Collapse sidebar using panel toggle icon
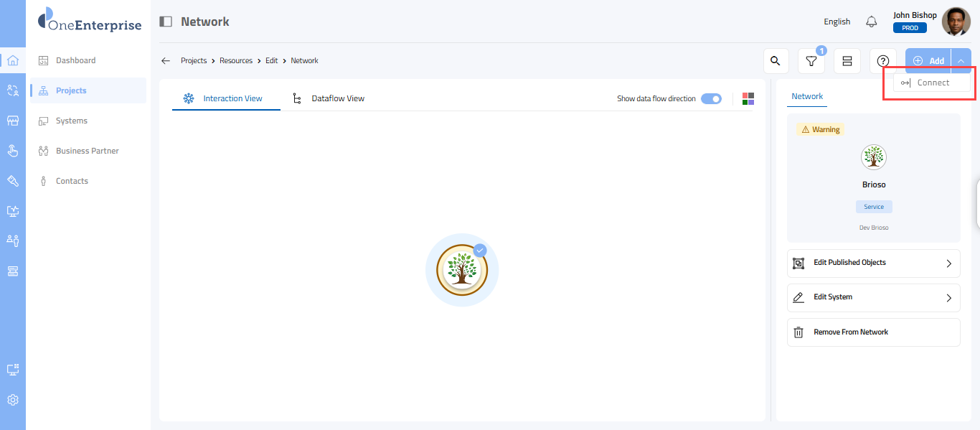Screen dimensions: 980x430 coord(166,22)
